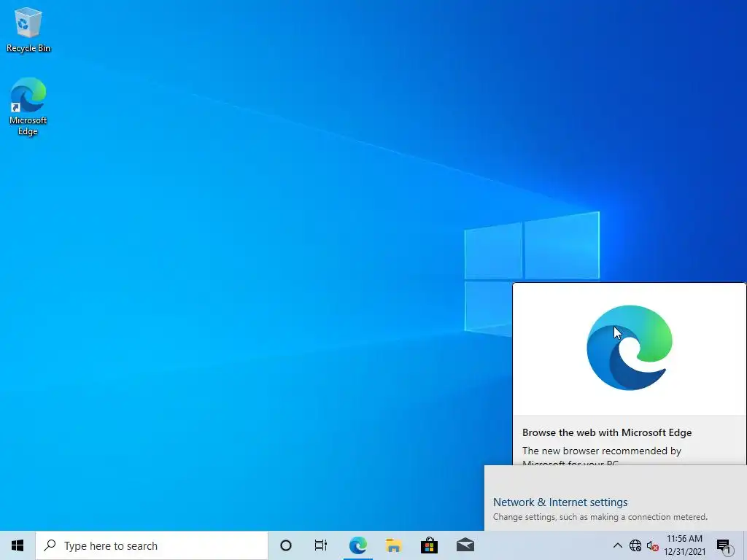Open the Action Center notifications icon
The height and width of the screenshot is (560, 747).
click(x=724, y=546)
